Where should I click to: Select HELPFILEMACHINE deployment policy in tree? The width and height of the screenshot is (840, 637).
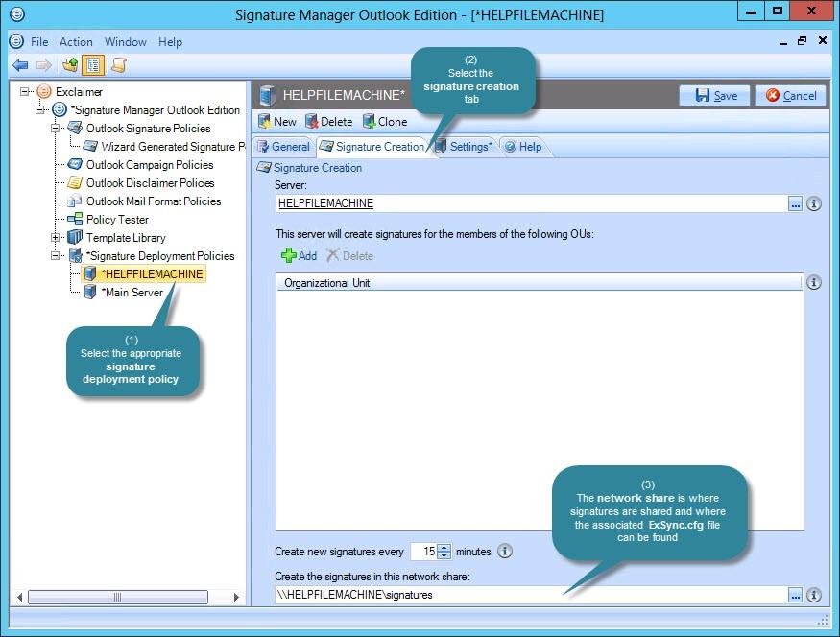click(152, 273)
